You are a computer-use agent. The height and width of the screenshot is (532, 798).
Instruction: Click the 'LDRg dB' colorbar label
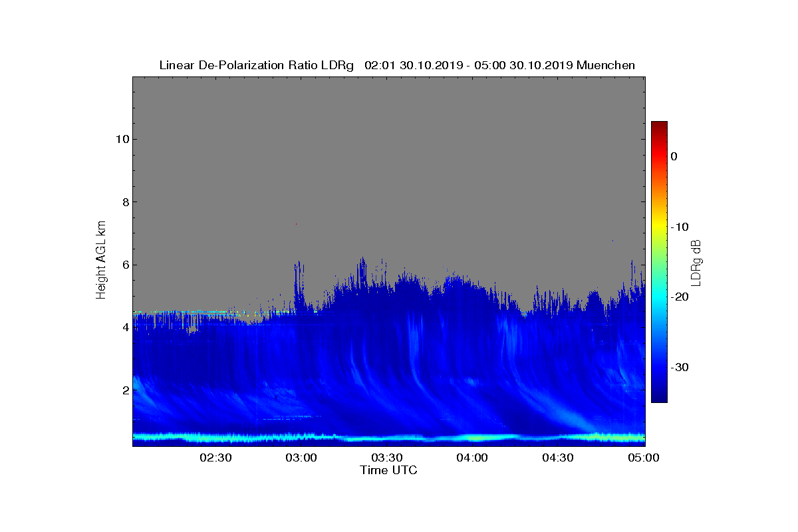697,262
